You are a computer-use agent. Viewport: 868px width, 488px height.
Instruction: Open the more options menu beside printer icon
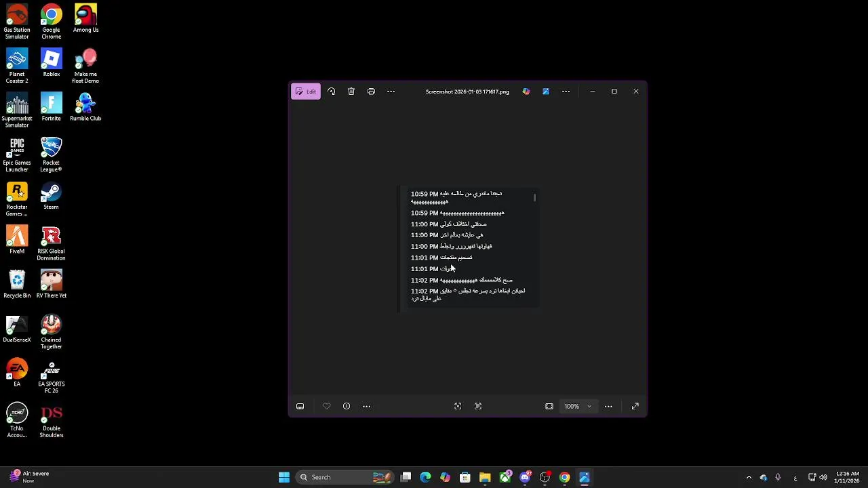[391, 91]
